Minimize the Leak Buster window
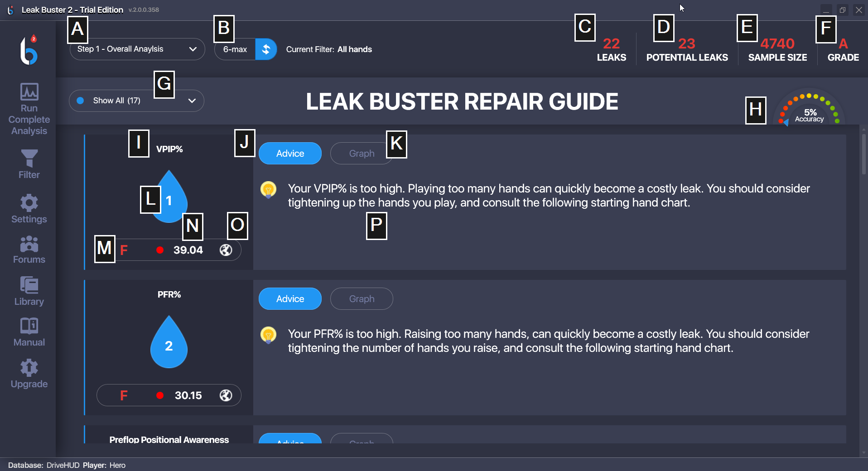 [x=826, y=10]
